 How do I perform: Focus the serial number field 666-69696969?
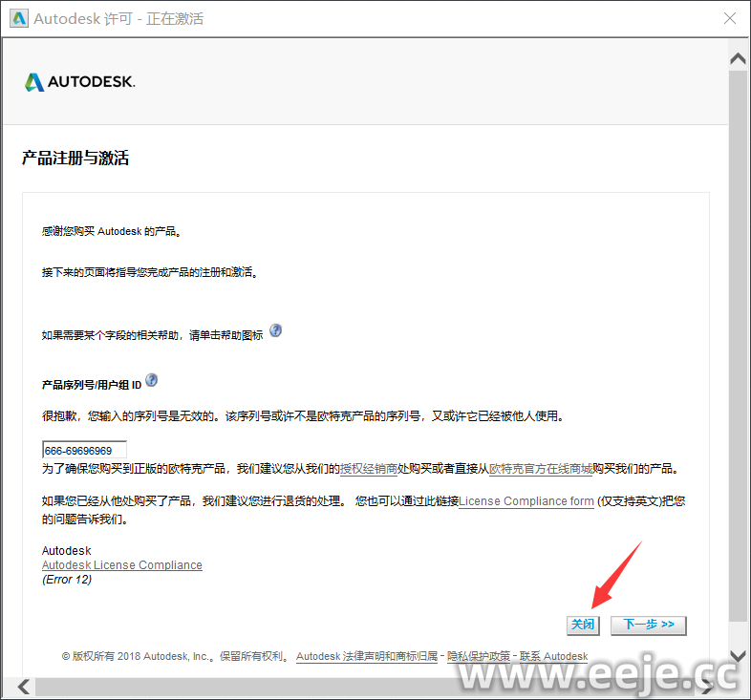[84, 450]
